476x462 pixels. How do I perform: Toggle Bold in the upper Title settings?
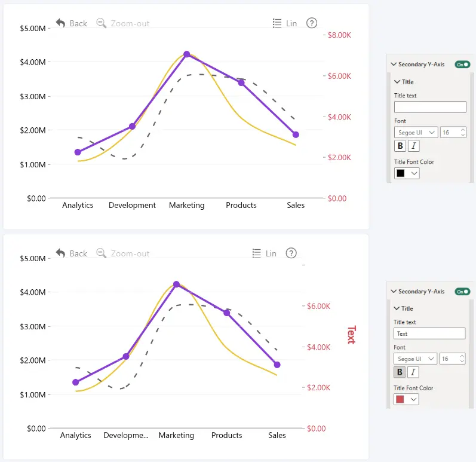coord(400,146)
